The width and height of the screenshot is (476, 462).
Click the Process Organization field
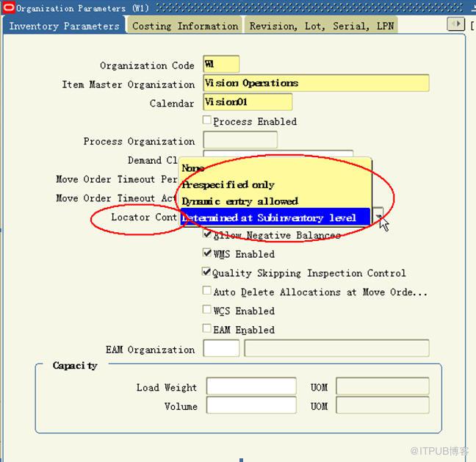240,140
